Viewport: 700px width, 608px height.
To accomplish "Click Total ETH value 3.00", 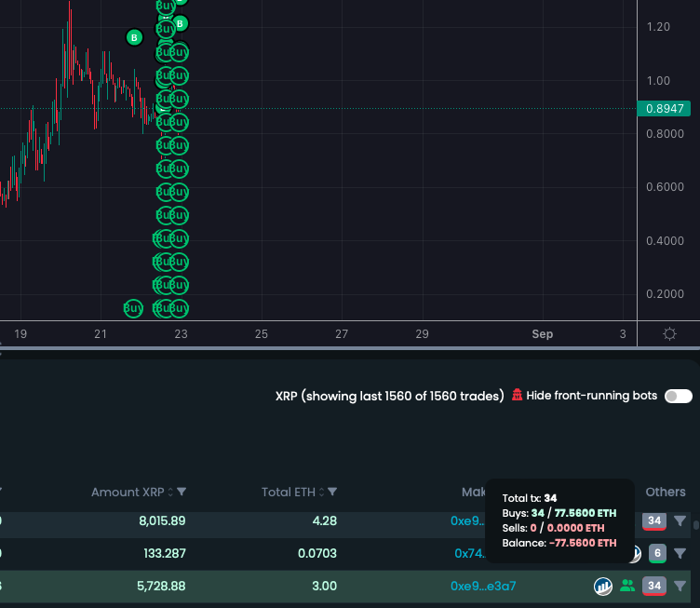I will (325, 587).
